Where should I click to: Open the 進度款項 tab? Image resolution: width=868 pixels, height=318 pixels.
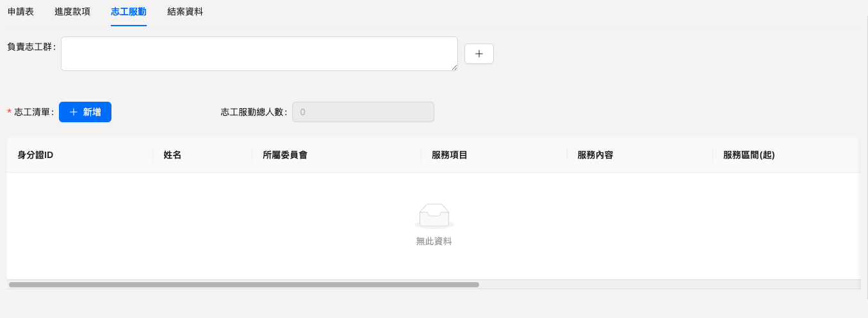(72, 12)
